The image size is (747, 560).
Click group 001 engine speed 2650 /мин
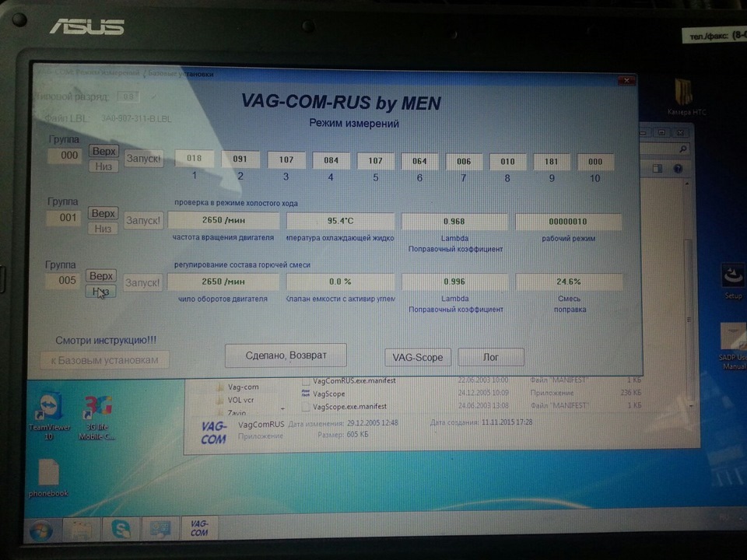pos(223,220)
